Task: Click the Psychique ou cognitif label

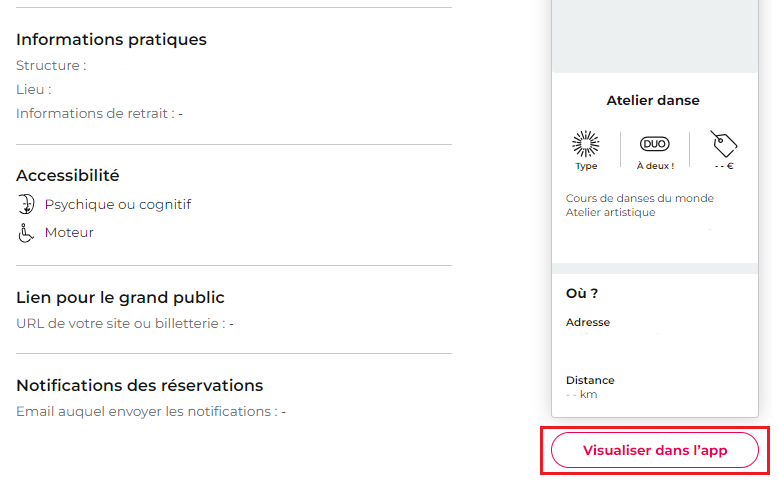Action: point(118,205)
